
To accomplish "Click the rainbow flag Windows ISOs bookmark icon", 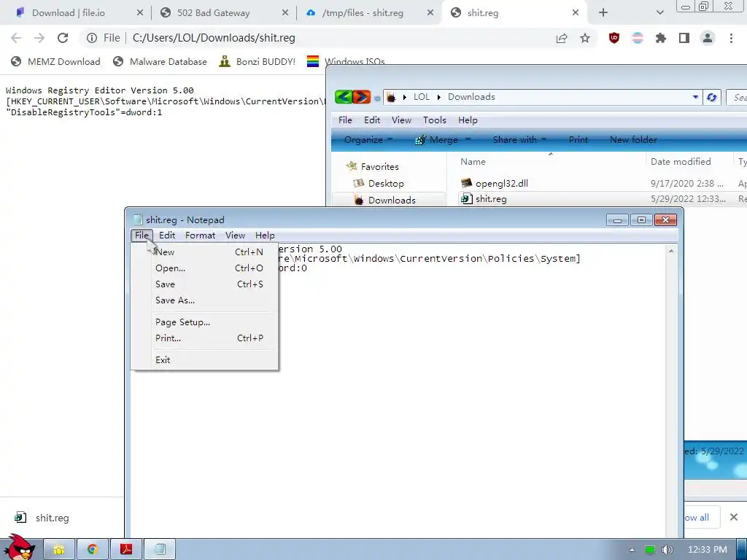I will [312, 61].
